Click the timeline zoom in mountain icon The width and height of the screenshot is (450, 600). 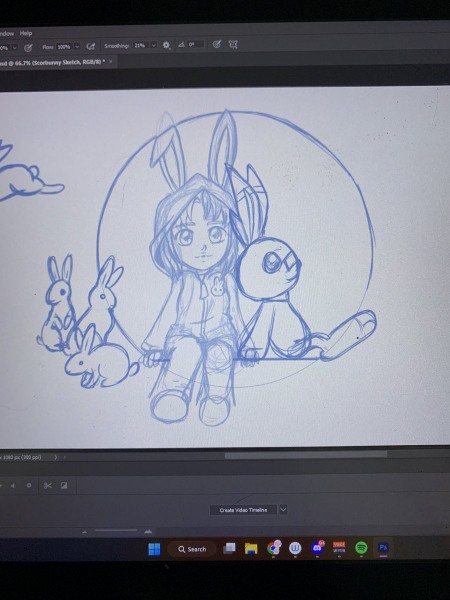pyautogui.click(x=148, y=531)
